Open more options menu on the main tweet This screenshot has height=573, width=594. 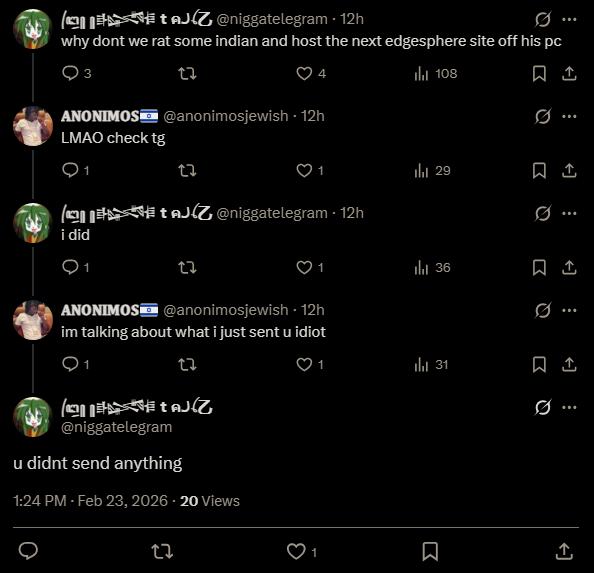[569, 407]
